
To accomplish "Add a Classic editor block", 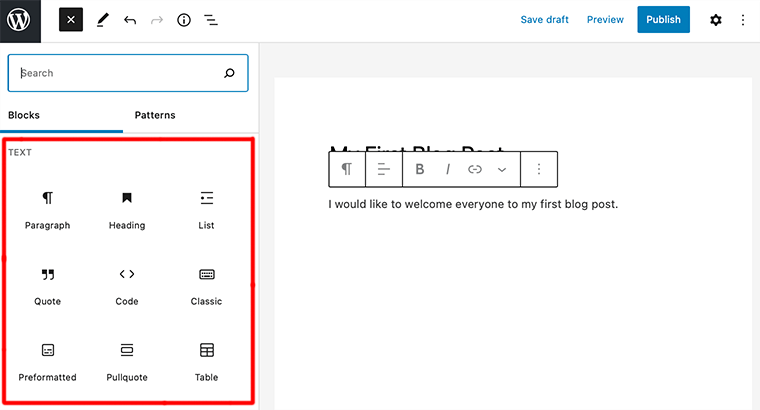I will pyautogui.click(x=207, y=285).
